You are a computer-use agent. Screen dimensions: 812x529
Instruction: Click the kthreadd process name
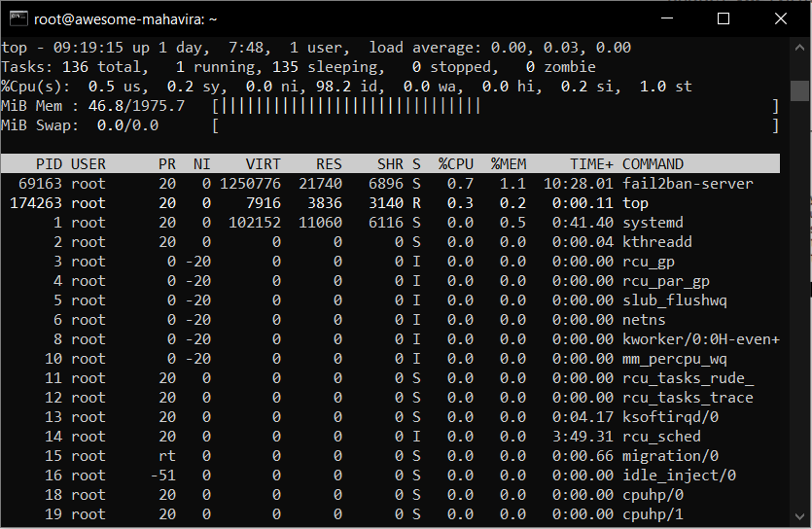click(x=657, y=242)
